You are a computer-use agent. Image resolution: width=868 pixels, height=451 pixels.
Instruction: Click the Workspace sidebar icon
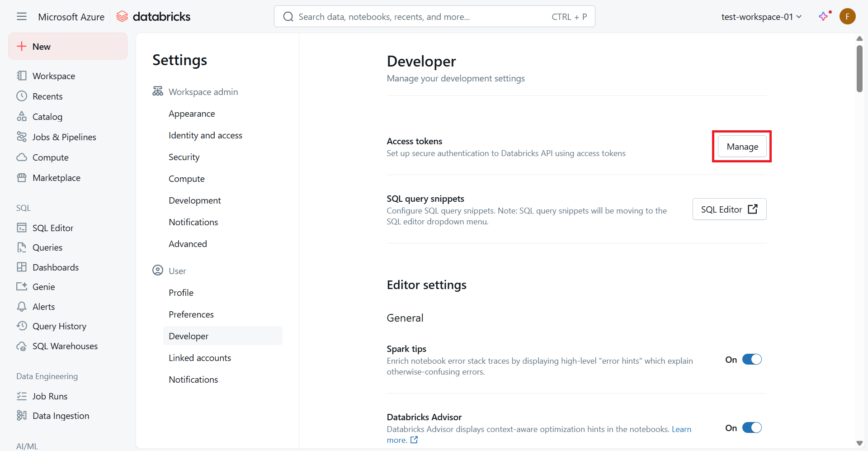[22, 76]
